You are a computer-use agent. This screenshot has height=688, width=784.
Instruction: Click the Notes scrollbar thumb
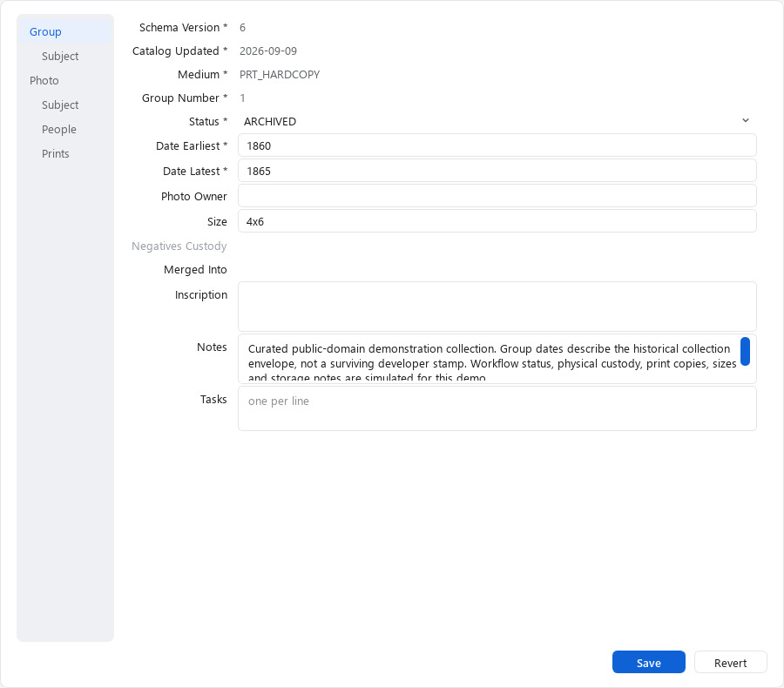pos(745,352)
